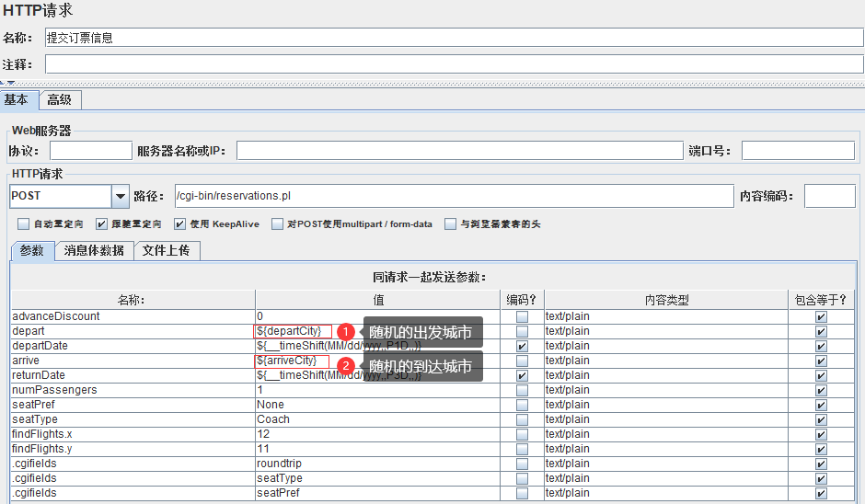Click the 端口号 port input field

798,151
